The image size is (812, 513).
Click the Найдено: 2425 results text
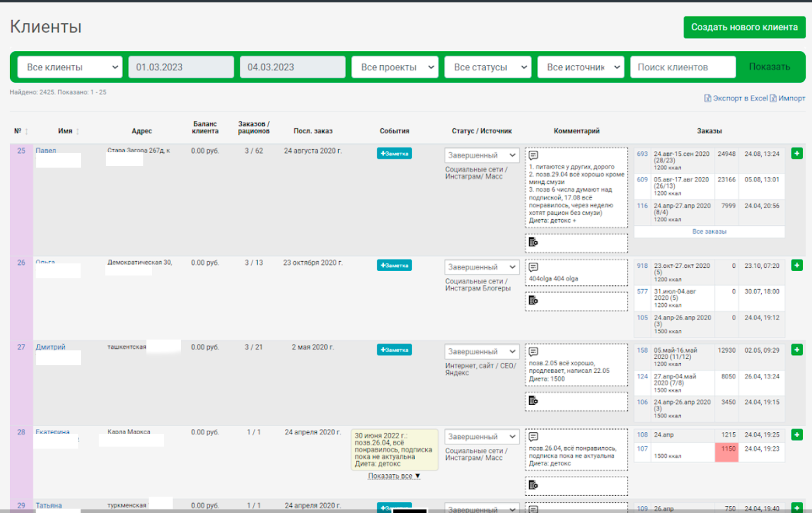tap(58, 92)
